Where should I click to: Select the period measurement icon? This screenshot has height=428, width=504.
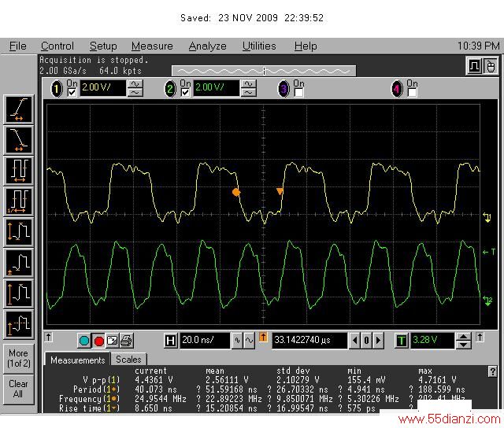click(x=19, y=171)
